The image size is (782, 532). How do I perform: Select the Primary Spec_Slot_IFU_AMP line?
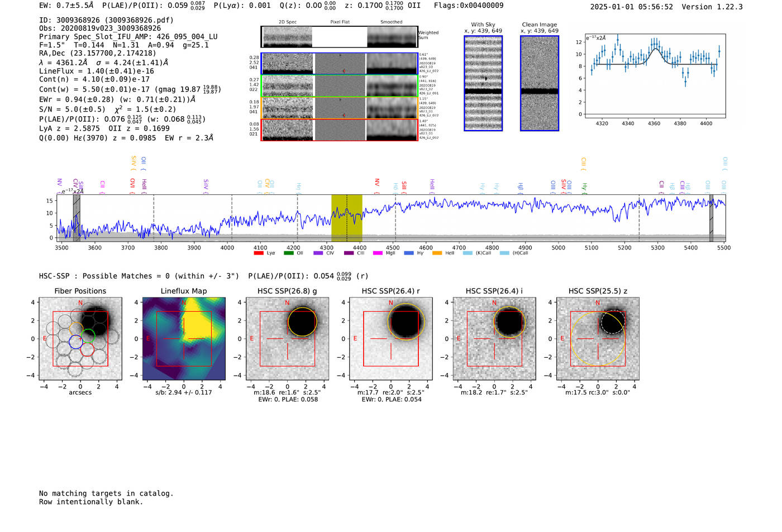pyautogui.click(x=128, y=37)
